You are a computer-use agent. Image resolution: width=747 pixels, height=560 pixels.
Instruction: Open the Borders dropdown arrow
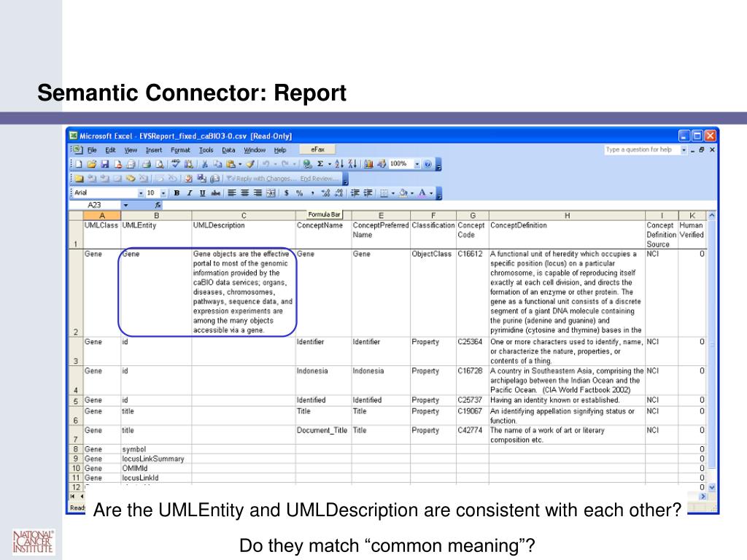(393, 192)
